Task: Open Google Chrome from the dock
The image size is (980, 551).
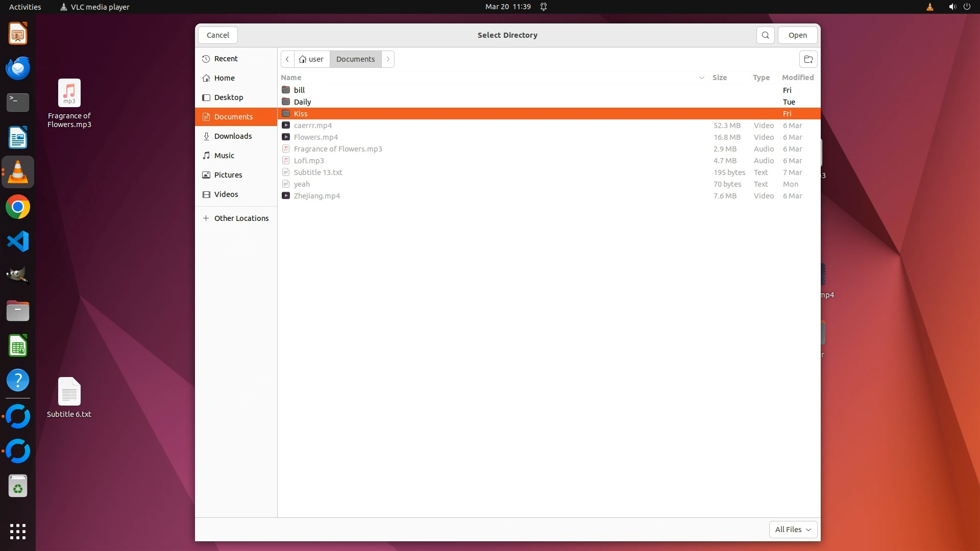Action: [18, 207]
